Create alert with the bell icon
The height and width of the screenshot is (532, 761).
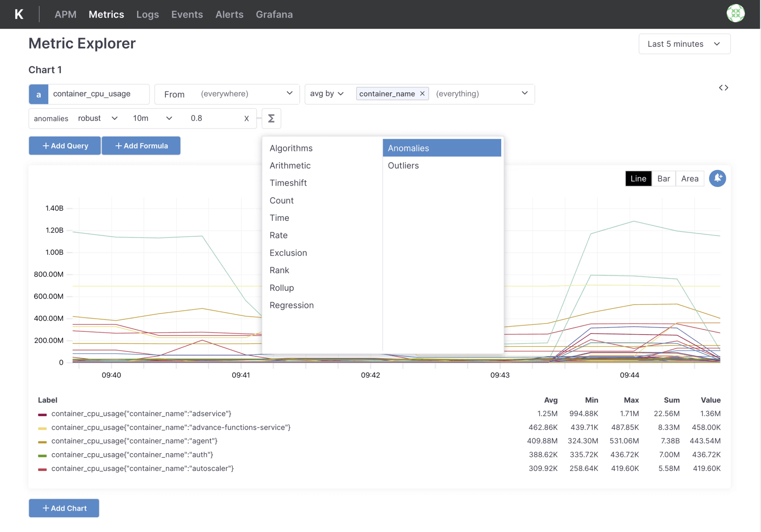click(717, 178)
